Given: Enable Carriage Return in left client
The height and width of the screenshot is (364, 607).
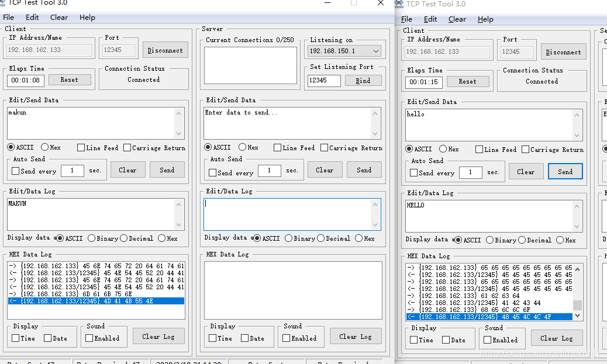Looking at the screenshot, I should click(x=154, y=148).
